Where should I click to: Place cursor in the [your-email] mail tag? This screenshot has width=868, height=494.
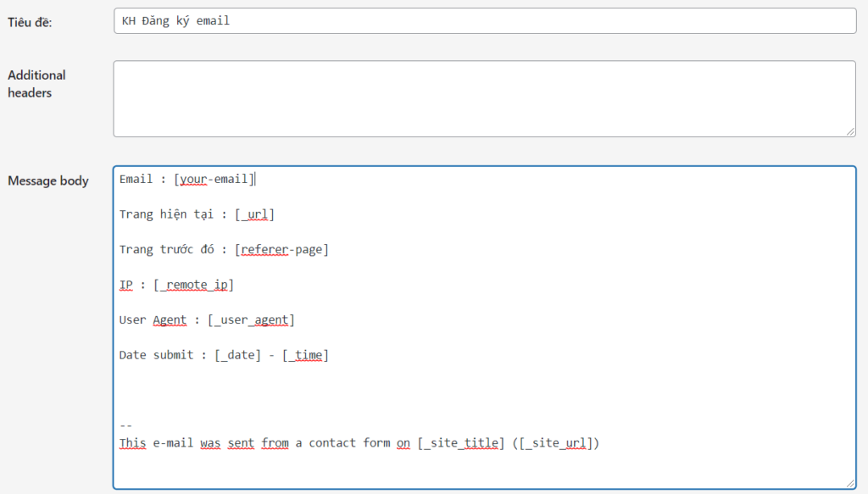pos(214,180)
